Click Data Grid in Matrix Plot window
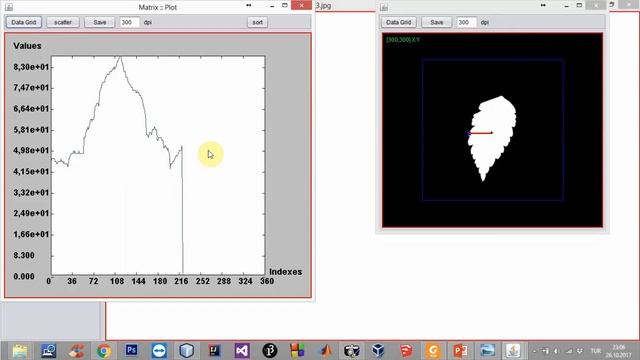Viewport: 640px width, 360px height. click(x=24, y=22)
